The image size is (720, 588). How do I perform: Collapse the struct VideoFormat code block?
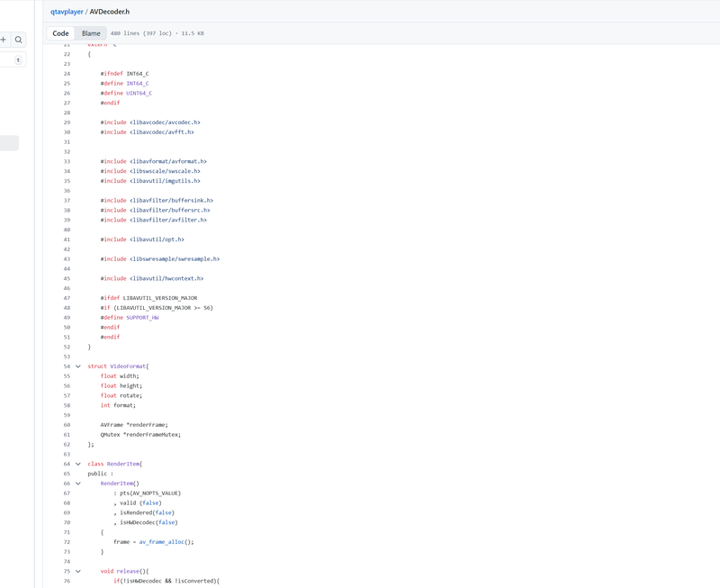tap(77, 366)
